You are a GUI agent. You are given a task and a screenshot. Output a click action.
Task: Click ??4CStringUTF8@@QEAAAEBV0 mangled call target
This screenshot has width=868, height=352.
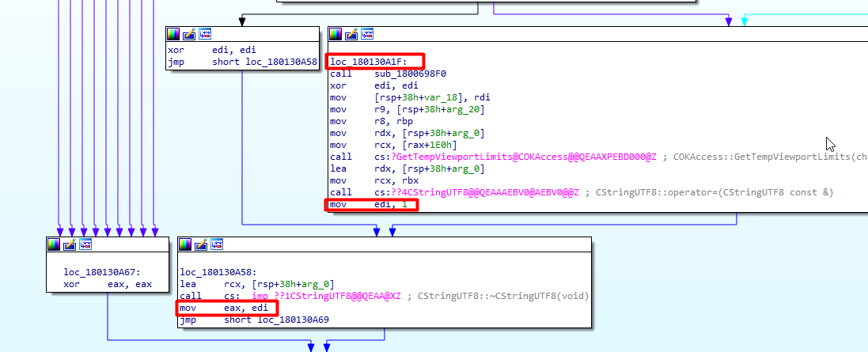coord(485,193)
